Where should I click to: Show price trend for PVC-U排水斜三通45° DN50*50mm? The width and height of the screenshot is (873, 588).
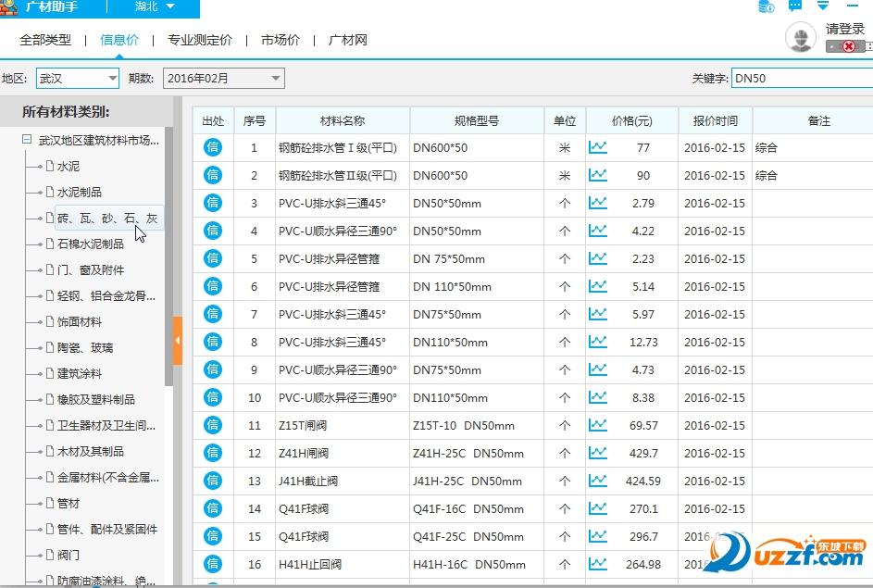tap(597, 203)
